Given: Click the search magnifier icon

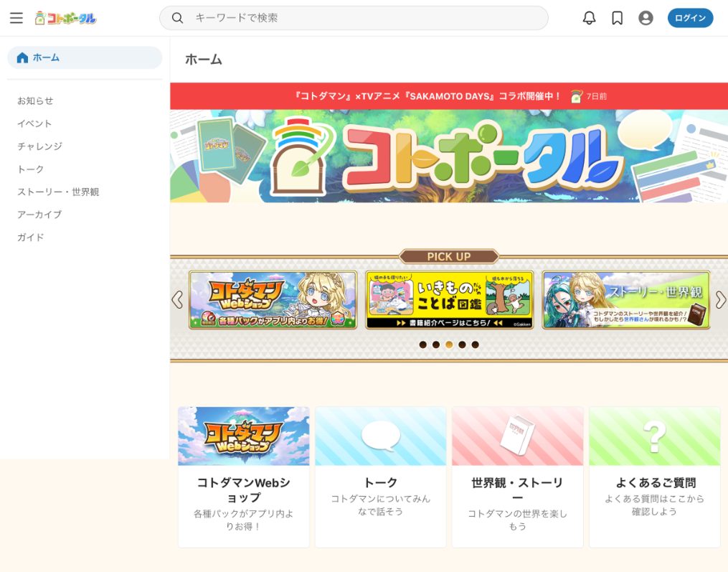Looking at the screenshot, I should point(177,18).
